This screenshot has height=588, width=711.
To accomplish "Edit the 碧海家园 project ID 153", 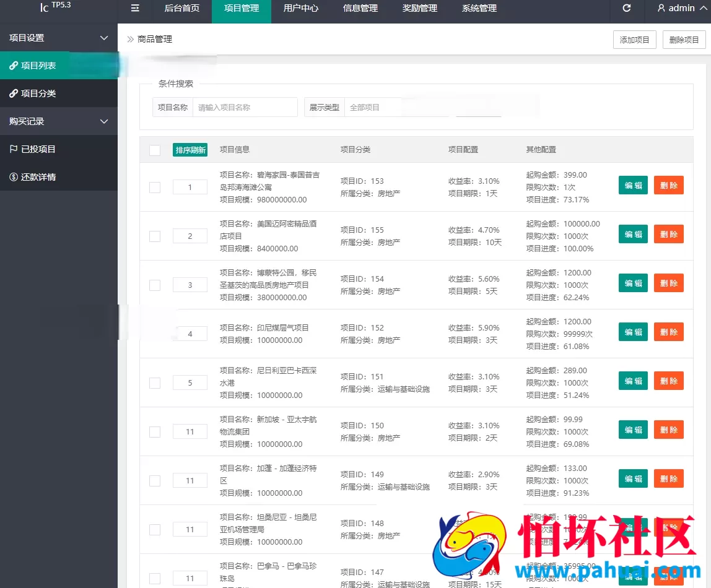I will coord(633,185).
